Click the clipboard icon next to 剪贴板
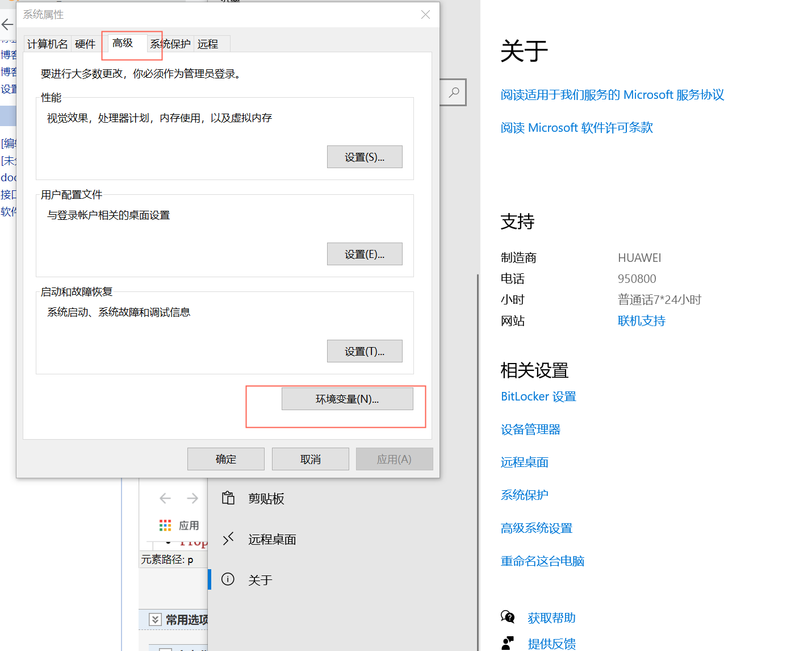The height and width of the screenshot is (651, 812). 228,498
